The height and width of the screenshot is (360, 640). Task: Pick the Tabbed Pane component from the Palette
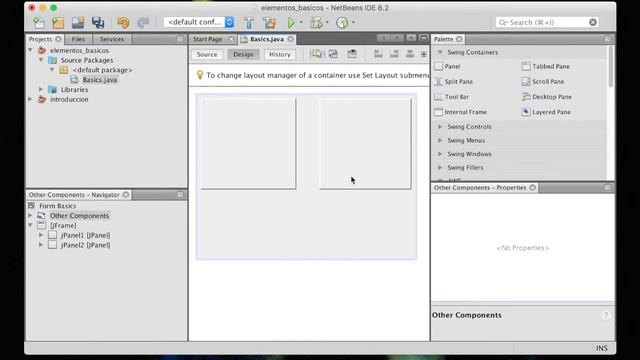(546, 66)
